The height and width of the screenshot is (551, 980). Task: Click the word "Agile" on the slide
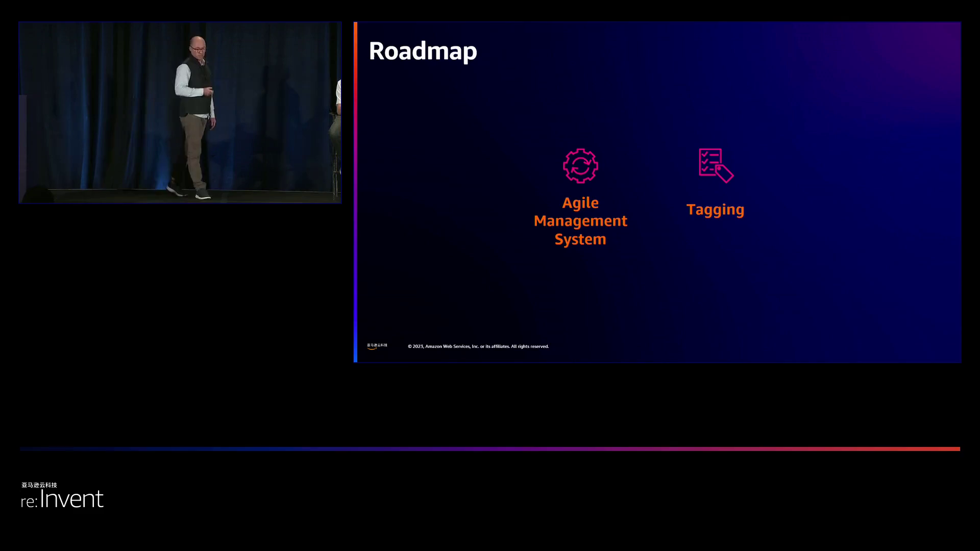(580, 203)
